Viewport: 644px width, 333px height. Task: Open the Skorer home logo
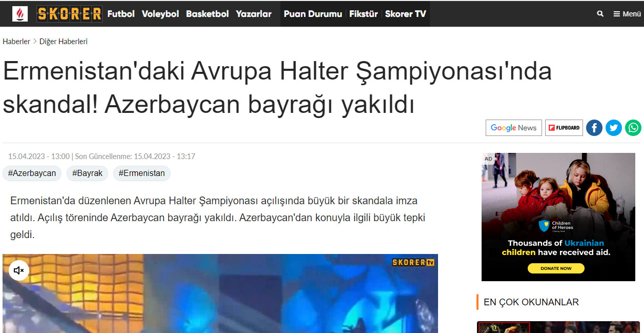[x=70, y=14]
